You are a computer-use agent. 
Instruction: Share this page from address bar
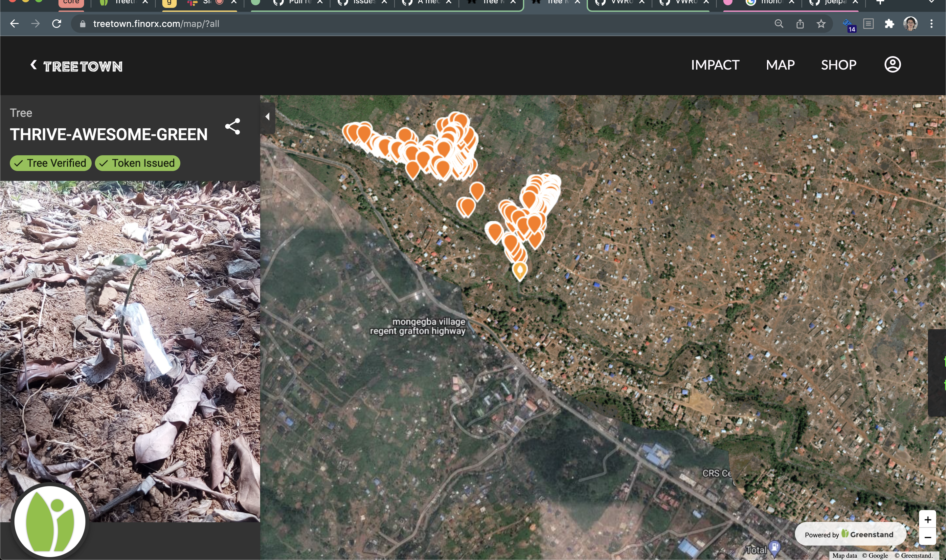coord(800,24)
